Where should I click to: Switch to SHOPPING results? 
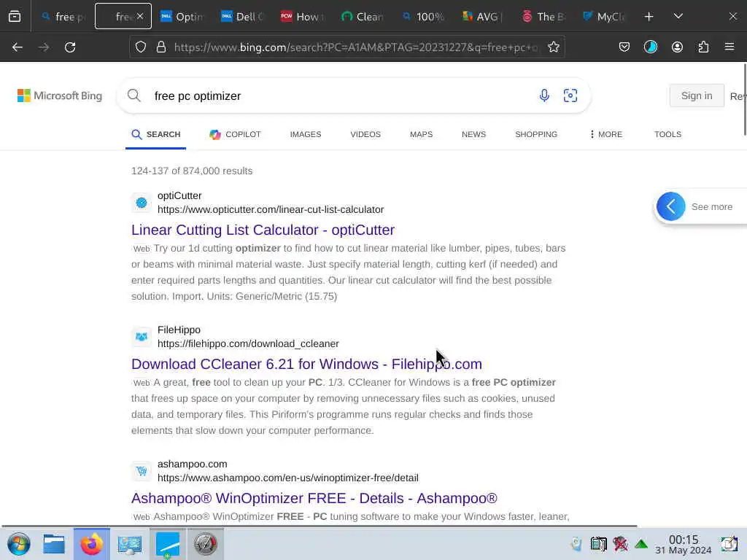point(536,134)
